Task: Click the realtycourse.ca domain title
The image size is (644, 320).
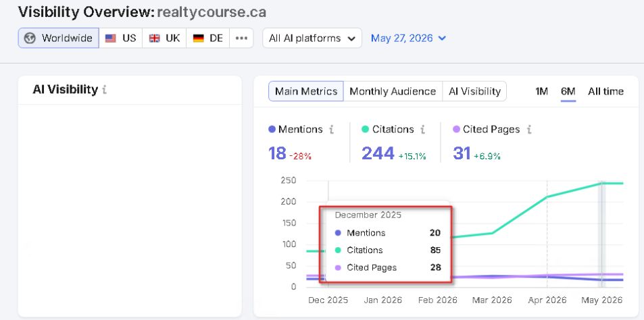Action: click(212, 12)
